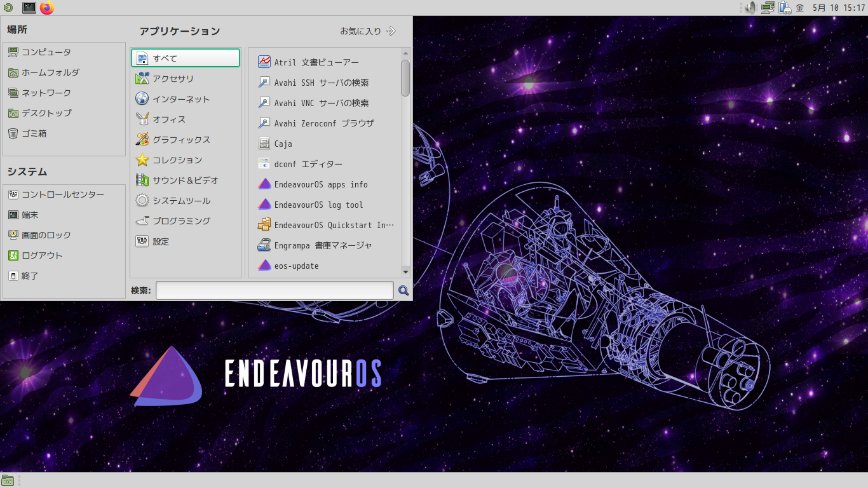The width and height of the screenshot is (868, 488).
Task: Click application list scrollbar thumb
Action: pyautogui.click(x=405, y=78)
